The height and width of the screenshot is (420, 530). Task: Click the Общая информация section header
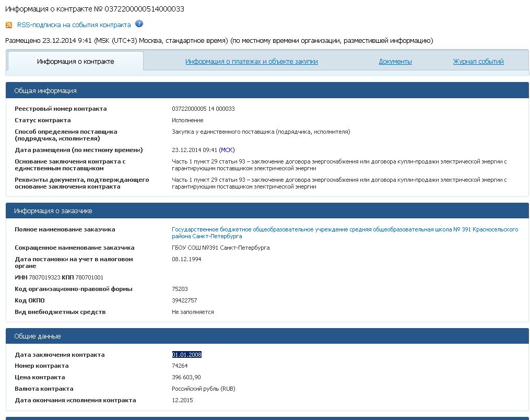267,90
